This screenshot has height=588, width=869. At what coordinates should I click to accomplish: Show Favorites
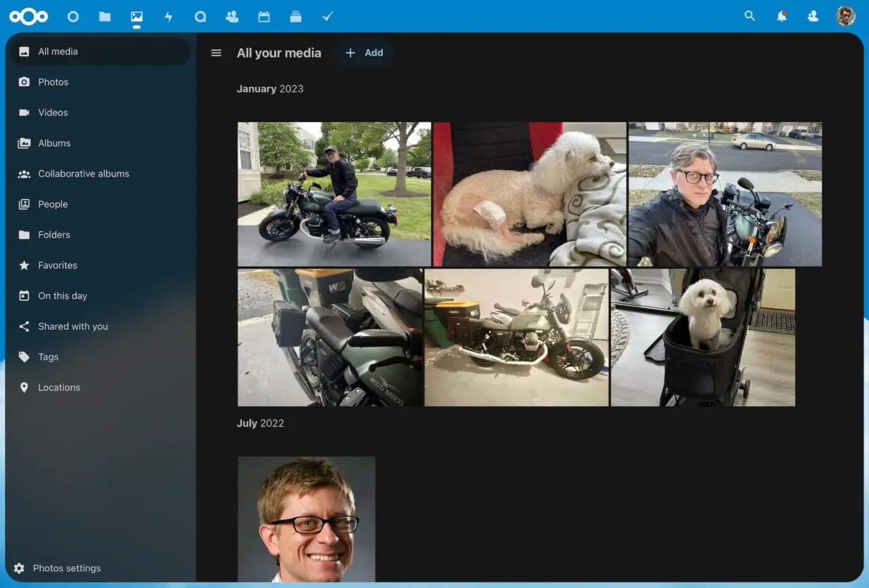[100, 265]
